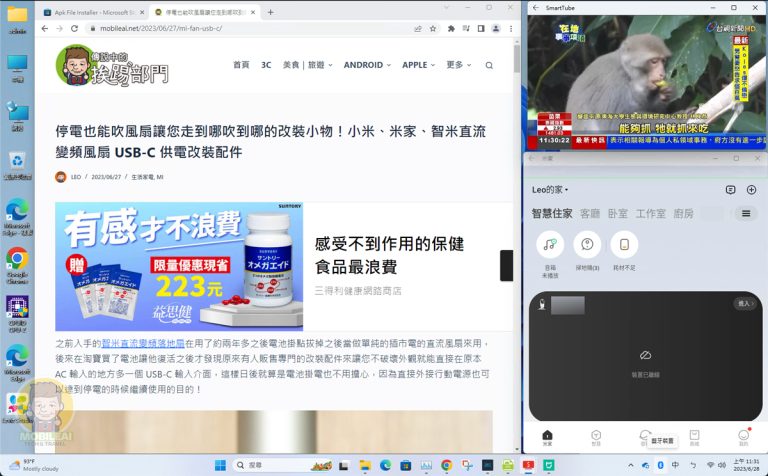
Task: Open Chrome three-dot menu
Action: point(511,29)
